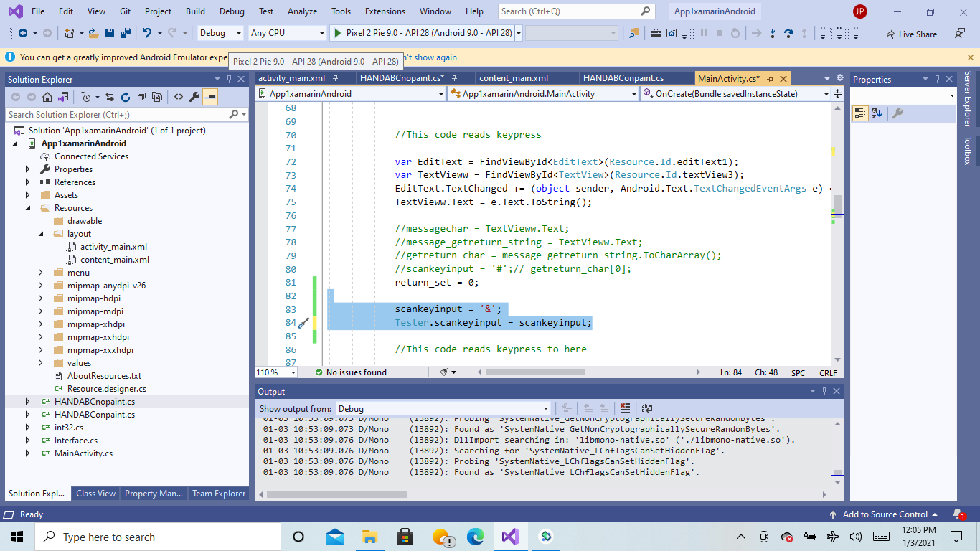The width and height of the screenshot is (980, 551).
Task: Open the zoom level 110 % dropdown
Action: (x=275, y=372)
